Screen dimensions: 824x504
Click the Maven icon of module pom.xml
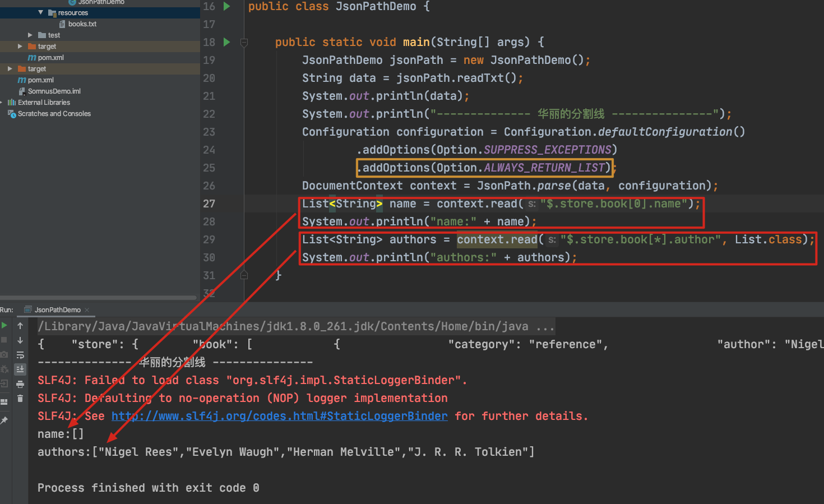pos(32,57)
